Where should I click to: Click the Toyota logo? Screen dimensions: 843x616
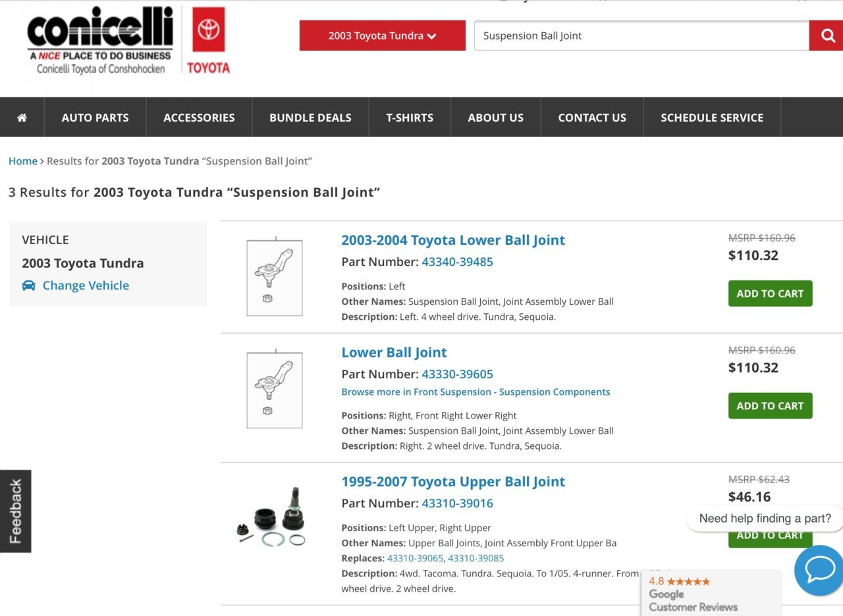[208, 40]
